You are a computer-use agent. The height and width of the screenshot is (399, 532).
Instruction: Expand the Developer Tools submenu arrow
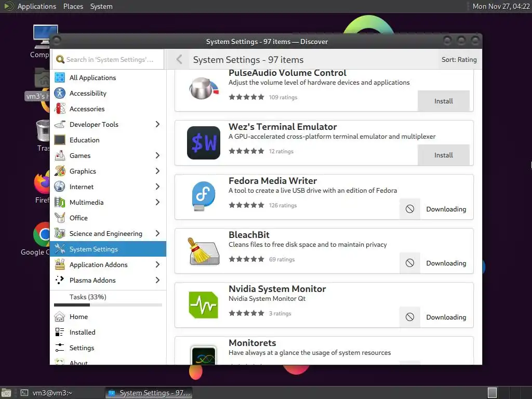pos(157,125)
